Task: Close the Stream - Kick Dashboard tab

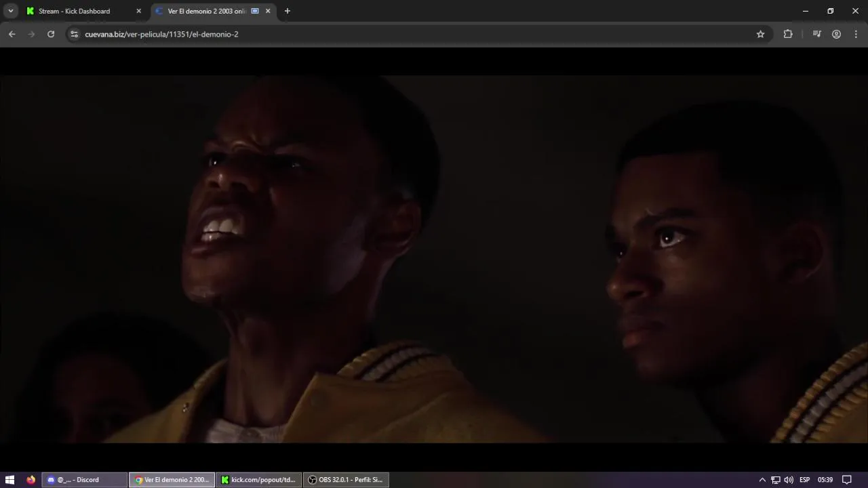Action: coord(138,11)
